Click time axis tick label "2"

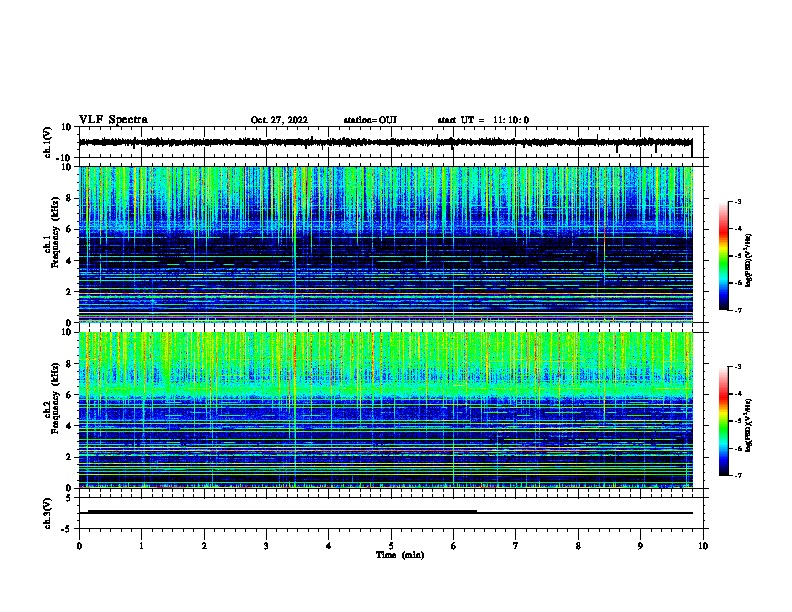tap(204, 546)
